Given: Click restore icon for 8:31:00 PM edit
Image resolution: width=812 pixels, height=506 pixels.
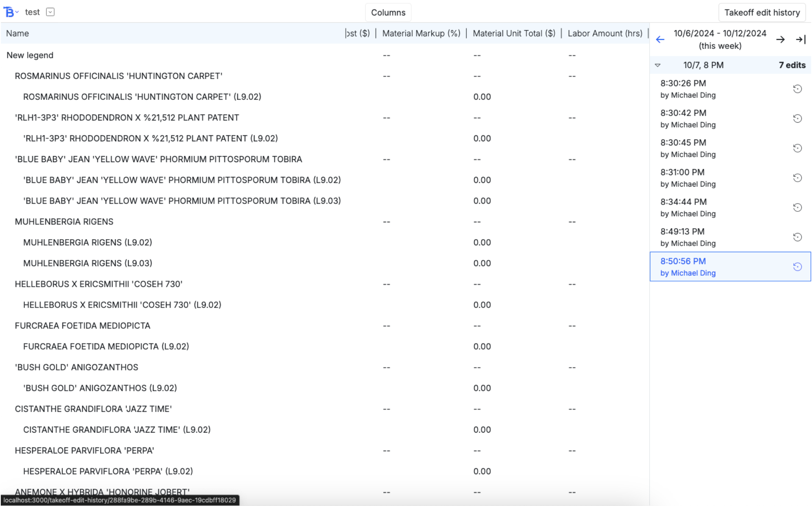Looking at the screenshot, I should pyautogui.click(x=797, y=178).
